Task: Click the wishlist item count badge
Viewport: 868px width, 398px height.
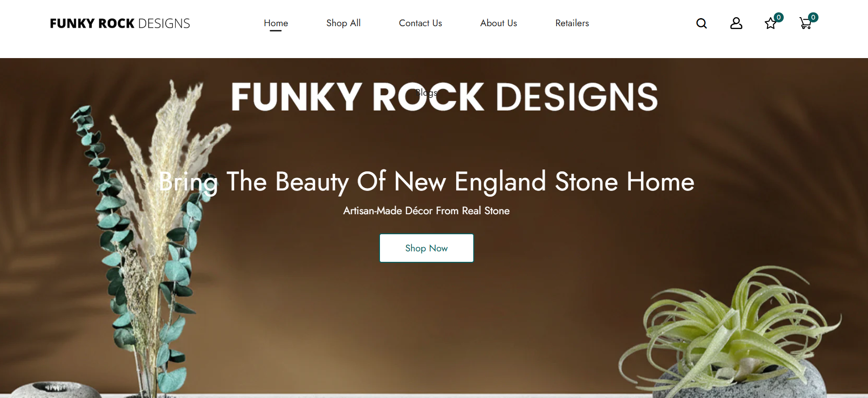Action: point(779,18)
